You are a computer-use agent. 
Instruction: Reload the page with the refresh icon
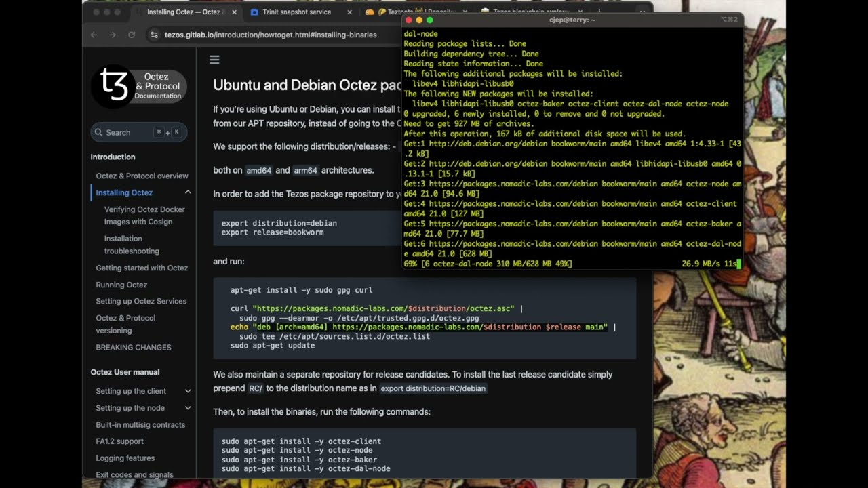click(132, 35)
